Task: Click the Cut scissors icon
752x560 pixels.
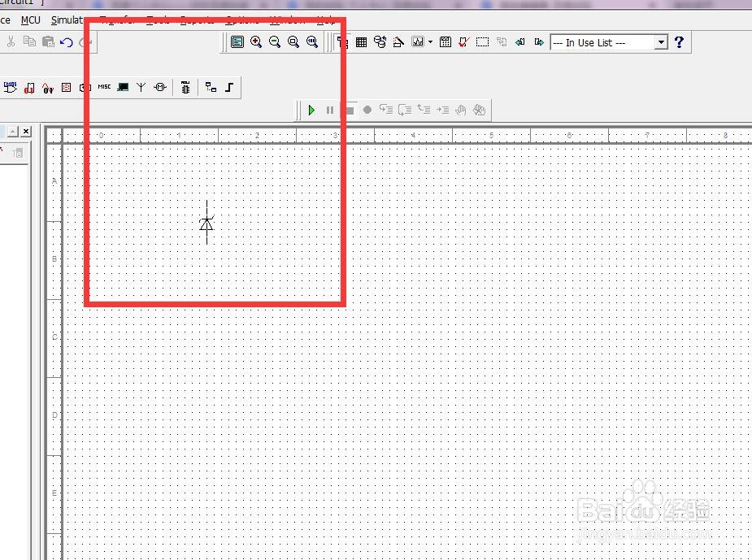Action: (x=11, y=41)
